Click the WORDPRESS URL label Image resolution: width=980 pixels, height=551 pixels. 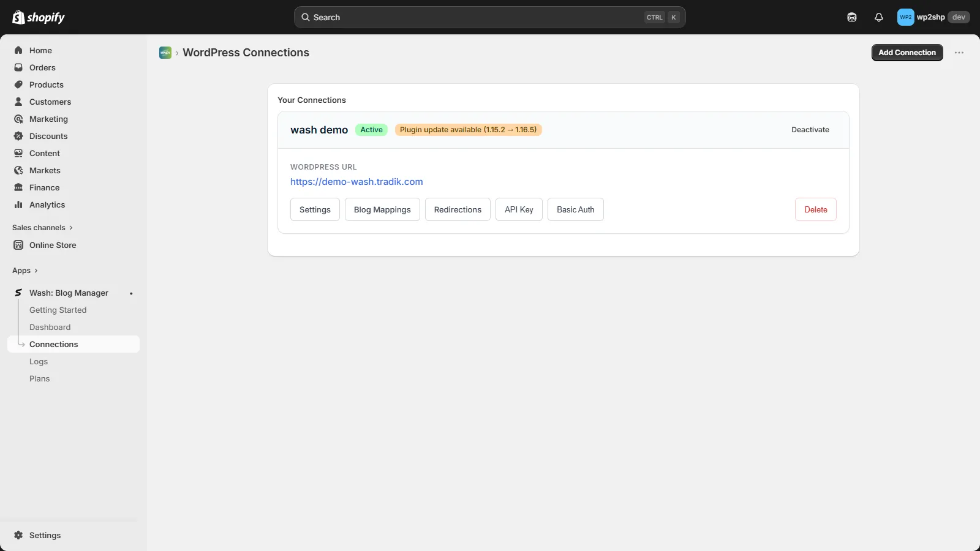pyautogui.click(x=323, y=167)
